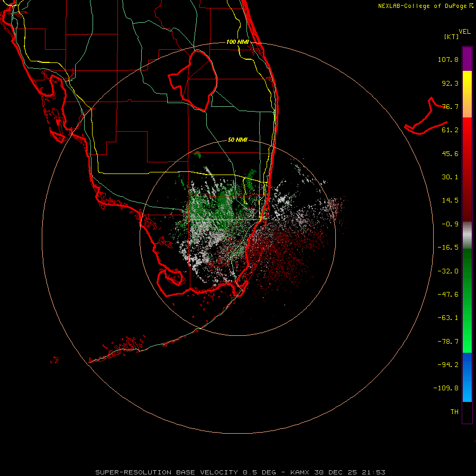Click the Super-Resolution Base Velocity caption

coord(241,472)
